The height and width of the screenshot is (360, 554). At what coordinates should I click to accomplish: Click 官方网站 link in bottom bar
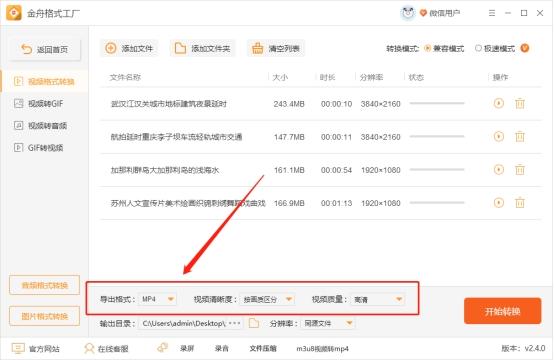click(44, 349)
